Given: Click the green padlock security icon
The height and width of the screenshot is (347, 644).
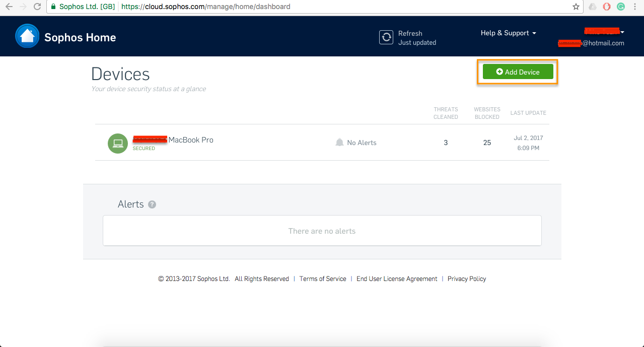Looking at the screenshot, I should tap(53, 7).
